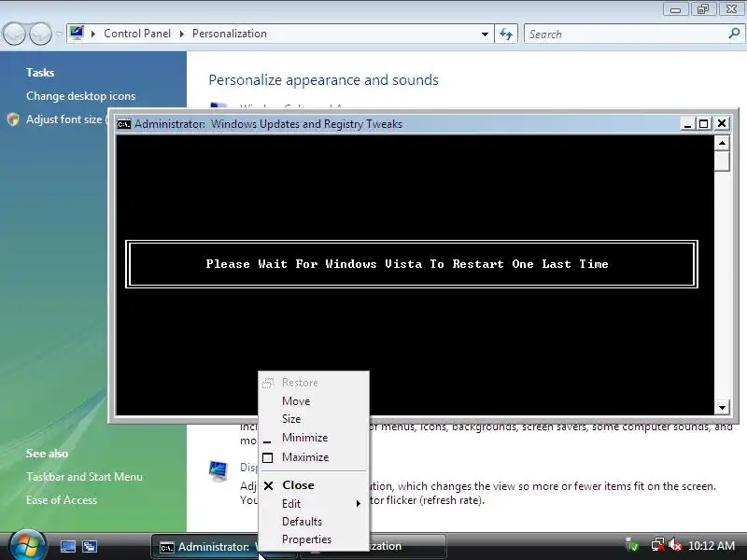Expand the arrow before Control Panel breadcrumb

tap(93, 34)
